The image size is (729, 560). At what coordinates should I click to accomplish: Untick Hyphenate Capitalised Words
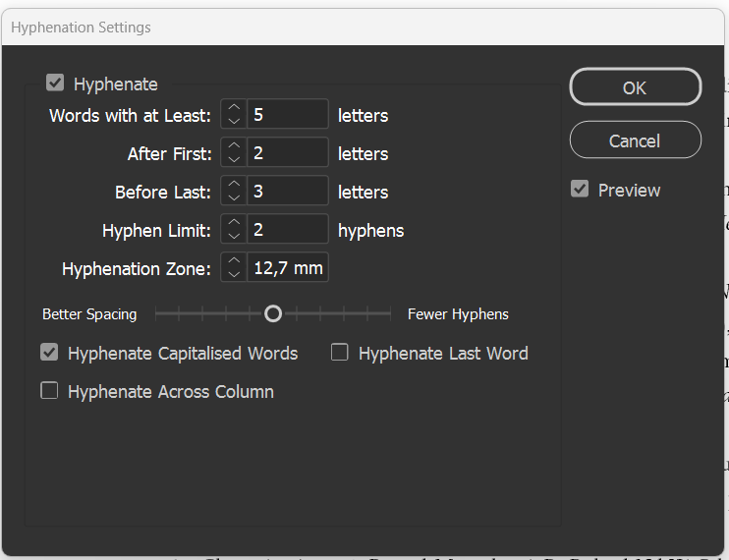49,353
